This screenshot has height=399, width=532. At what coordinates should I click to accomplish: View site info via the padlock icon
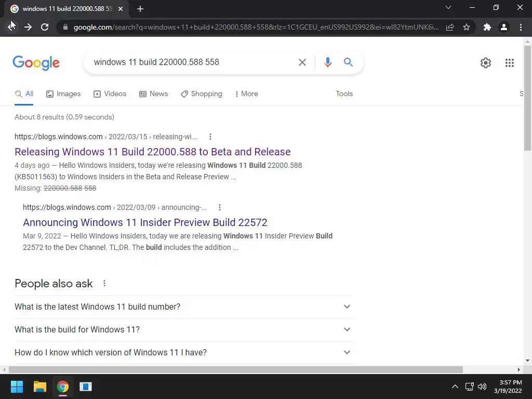65,27
